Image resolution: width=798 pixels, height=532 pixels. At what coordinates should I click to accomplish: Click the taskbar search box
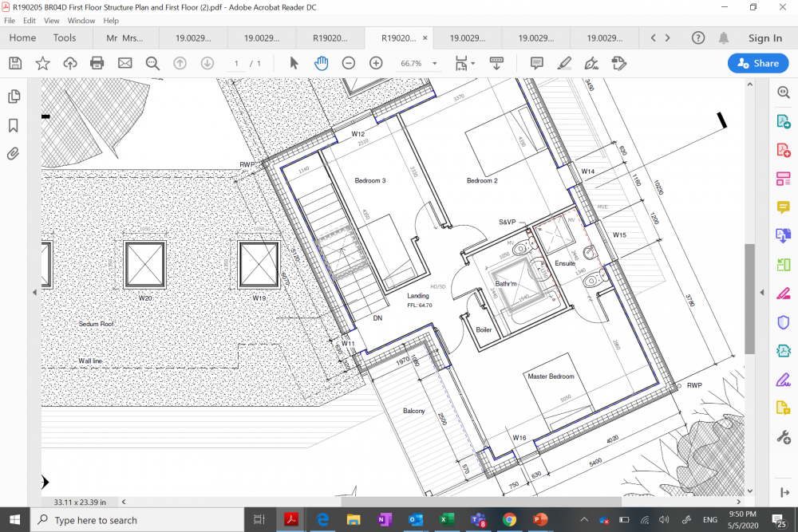(136, 520)
